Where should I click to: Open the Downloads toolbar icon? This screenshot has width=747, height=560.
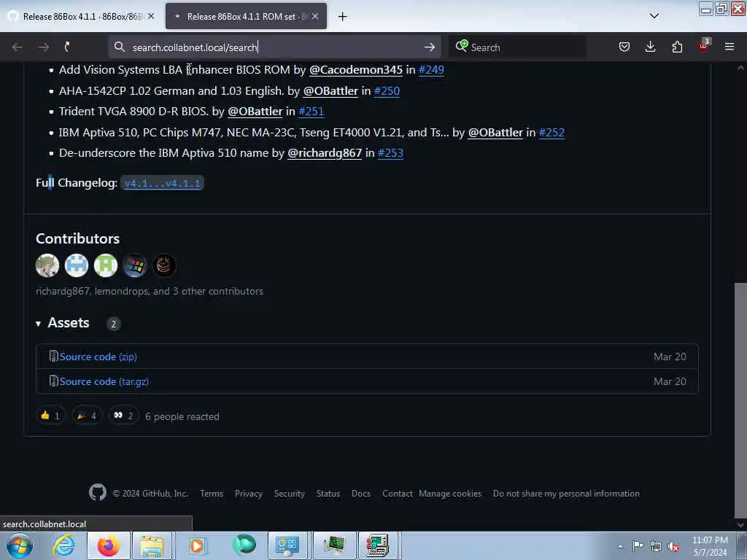pos(650,47)
